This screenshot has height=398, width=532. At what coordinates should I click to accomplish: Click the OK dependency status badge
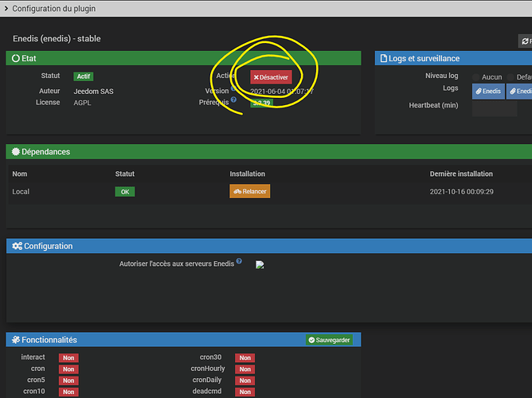[x=125, y=192]
